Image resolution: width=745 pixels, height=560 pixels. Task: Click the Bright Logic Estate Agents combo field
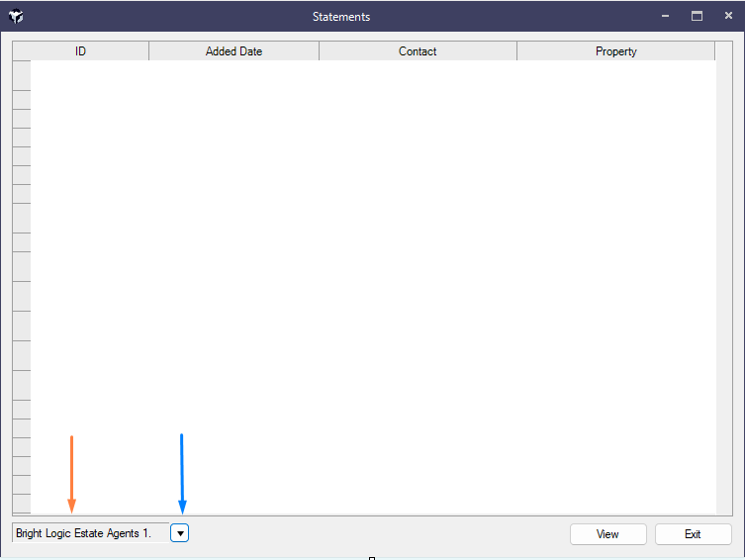(x=90, y=533)
